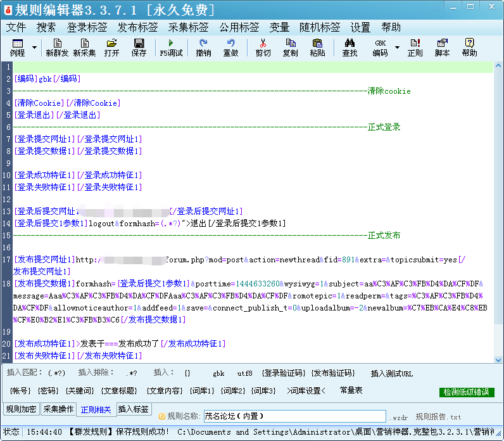Open the 公用标签 menu

[239, 27]
